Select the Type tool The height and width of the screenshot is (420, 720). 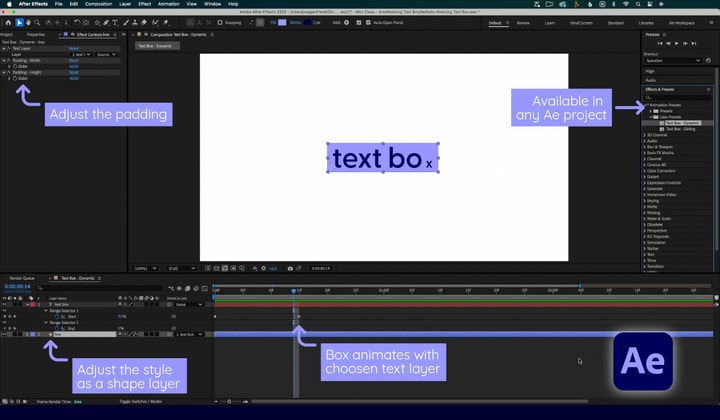(x=115, y=22)
